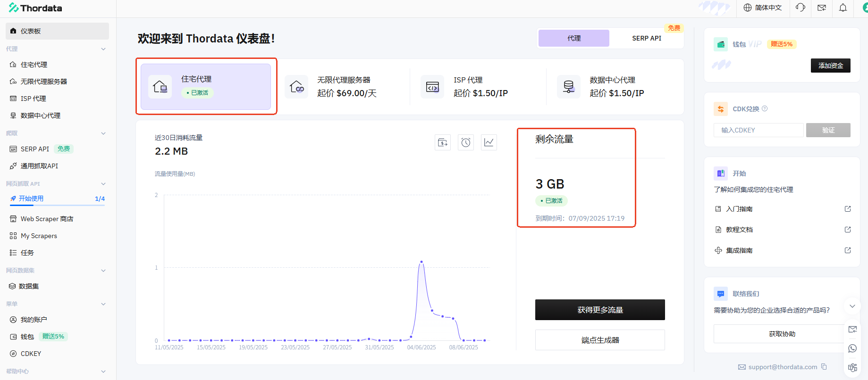Open 入门指南 link
The height and width of the screenshot is (380, 868).
pyautogui.click(x=739, y=209)
